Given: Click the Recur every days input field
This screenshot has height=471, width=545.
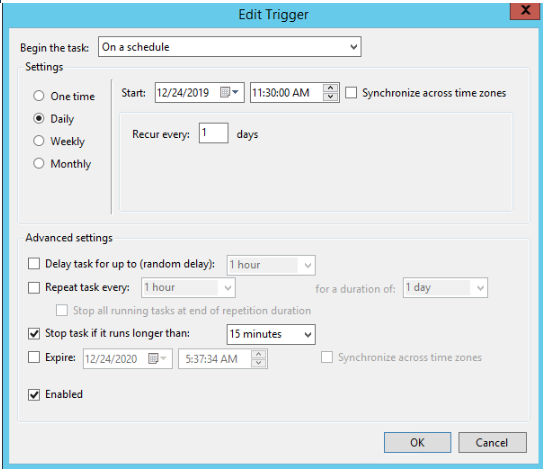Looking at the screenshot, I should [213, 133].
